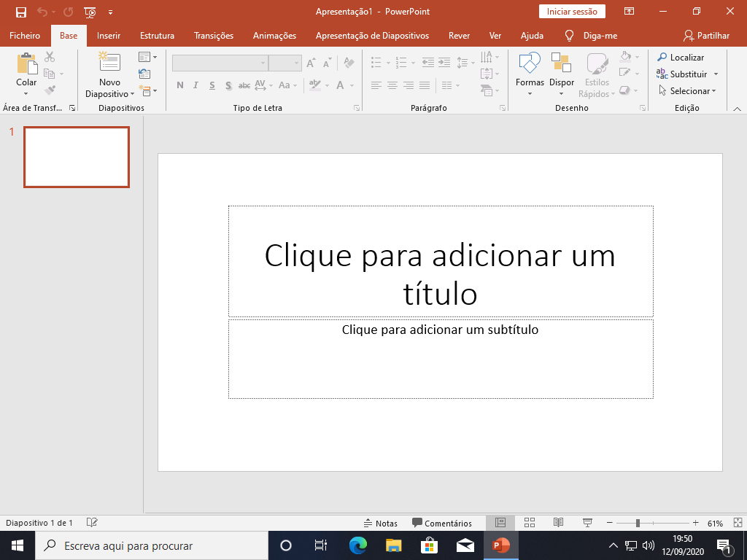Toggle strikethrough abc formatting
Image resolution: width=747 pixels, height=560 pixels.
coord(244,85)
